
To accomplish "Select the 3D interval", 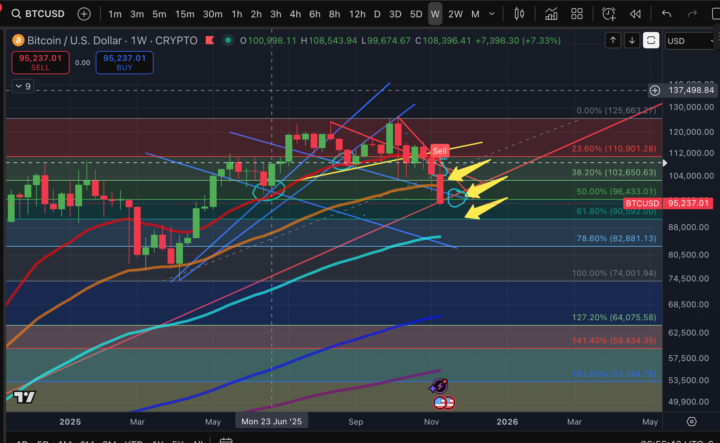I will point(395,14).
